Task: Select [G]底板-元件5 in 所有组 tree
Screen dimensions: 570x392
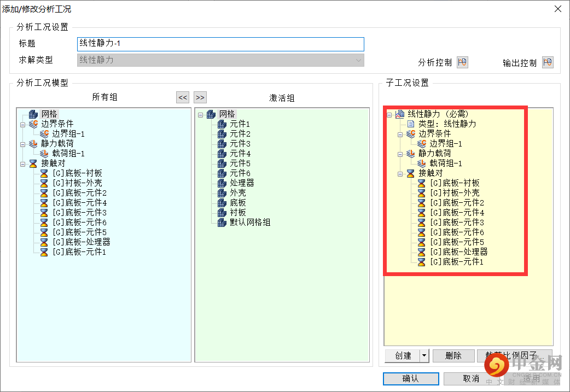Action: point(80,232)
